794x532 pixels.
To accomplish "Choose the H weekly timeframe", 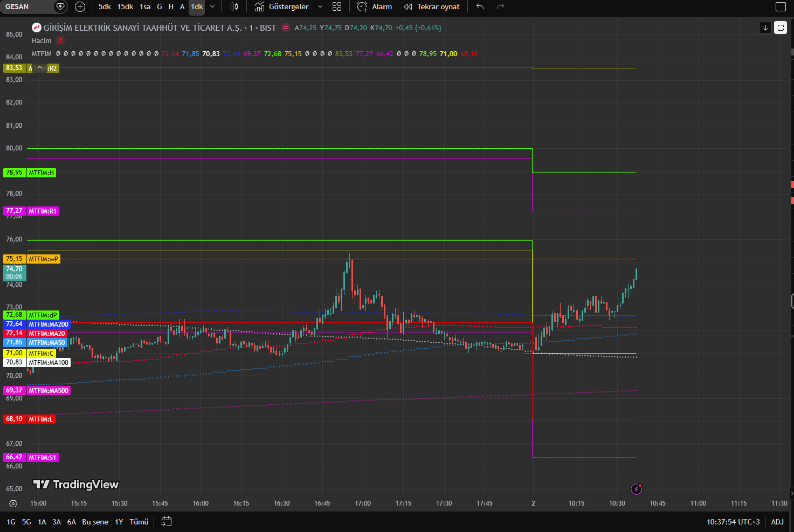I will (x=171, y=6).
